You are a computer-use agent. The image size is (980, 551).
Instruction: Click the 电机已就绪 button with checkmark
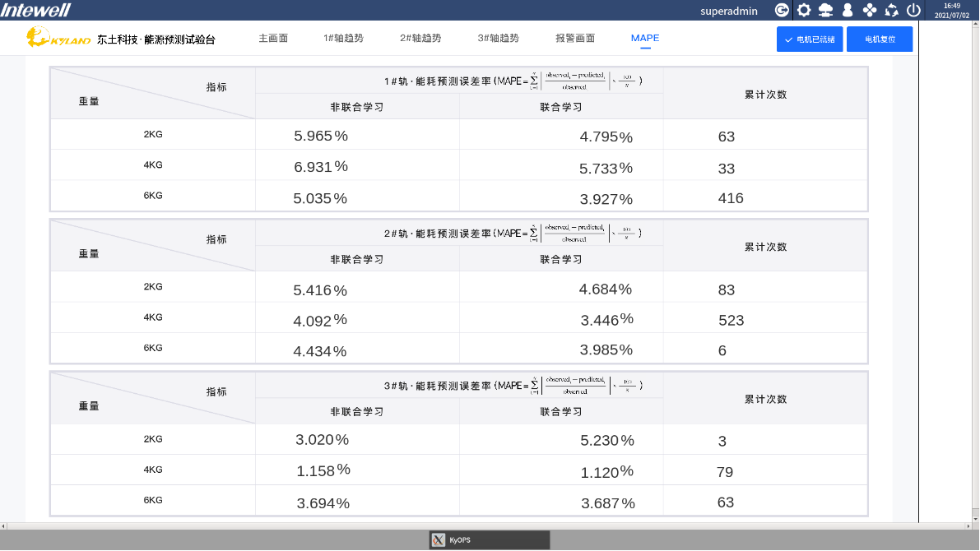point(809,38)
